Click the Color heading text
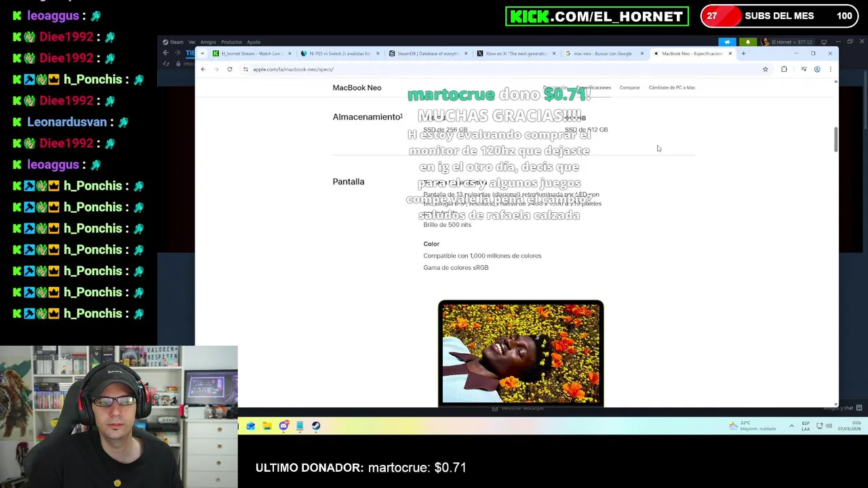 [x=431, y=244]
